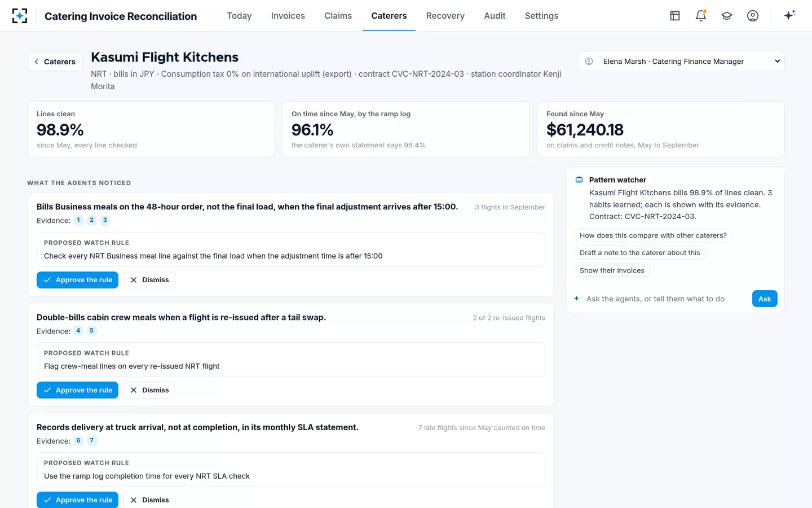Screen dimensions: 812x508
Task: Dismiss the Business meals billing finding
Action: click(149, 280)
